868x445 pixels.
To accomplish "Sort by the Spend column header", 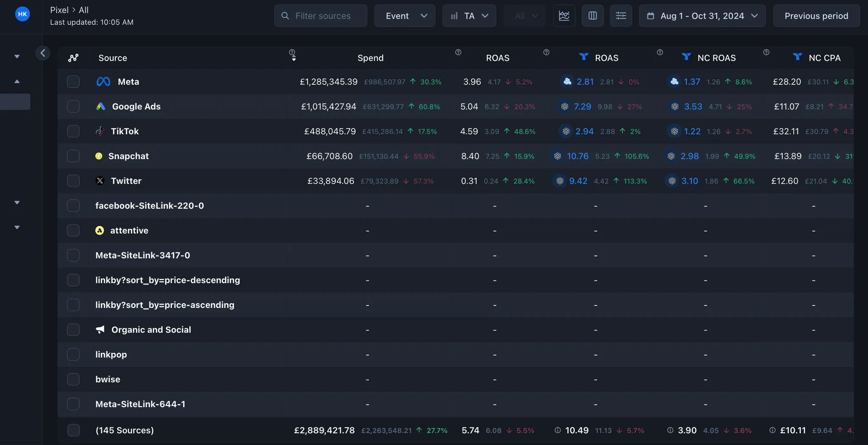I will [x=370, y=58].
